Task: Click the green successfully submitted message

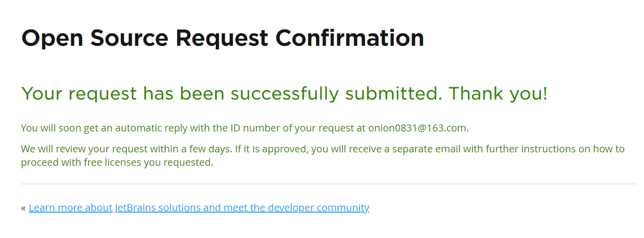Action: pyautogui.click(x=284, y=94)
